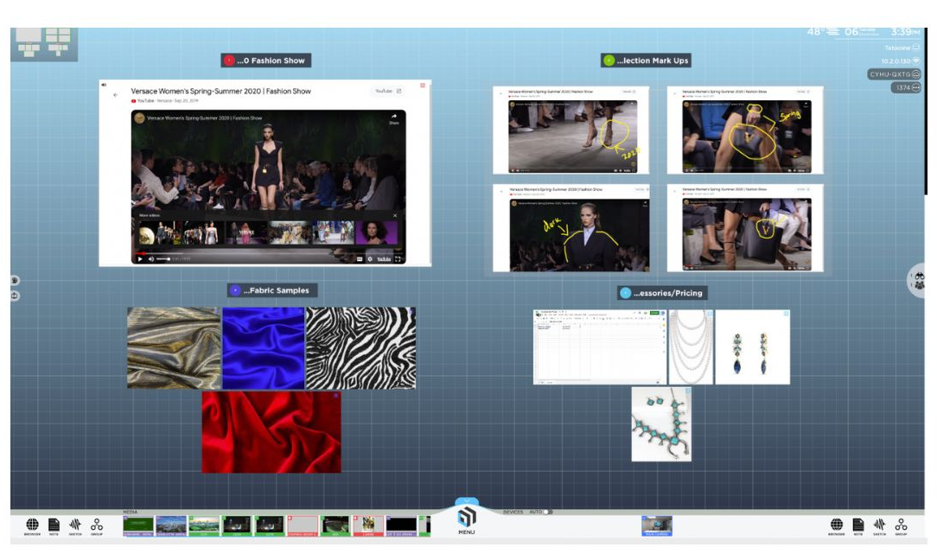This screenshot has height=560, width=937.
Task: Select the red velvet fabric sample
Action: (x=271, y=432)
